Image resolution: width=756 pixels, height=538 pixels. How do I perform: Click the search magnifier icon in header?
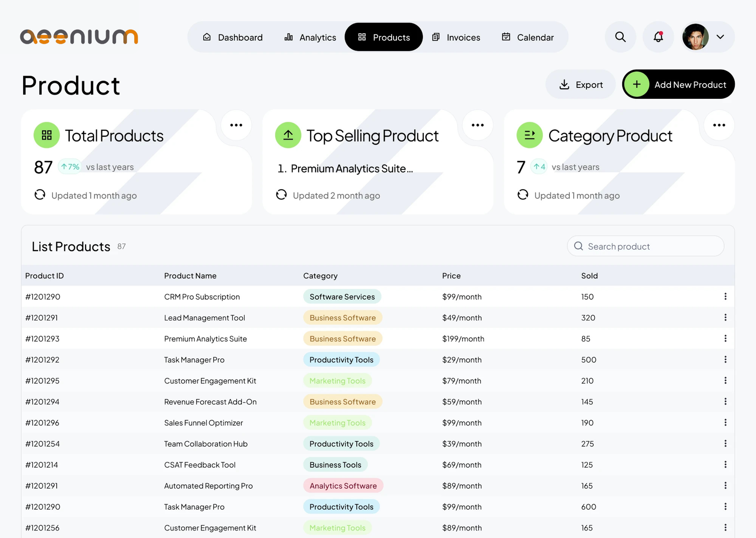[620, 37]
